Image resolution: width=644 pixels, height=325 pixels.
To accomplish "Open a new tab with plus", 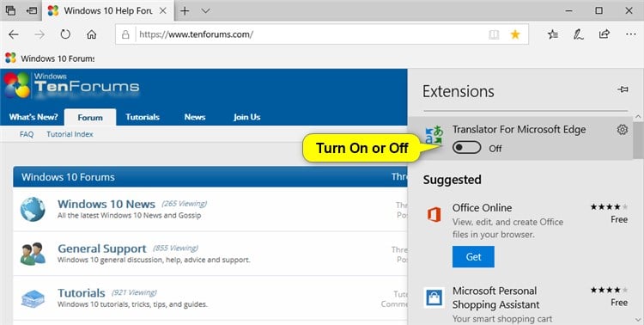I will [185, 10].
